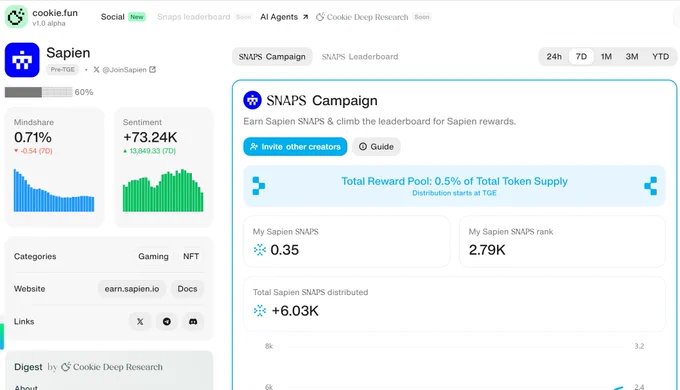The width and height of the screenshot is (680, 390).
Task: Click the Invite other creators button
Action: pyautogui.click(x=295, y=147)
